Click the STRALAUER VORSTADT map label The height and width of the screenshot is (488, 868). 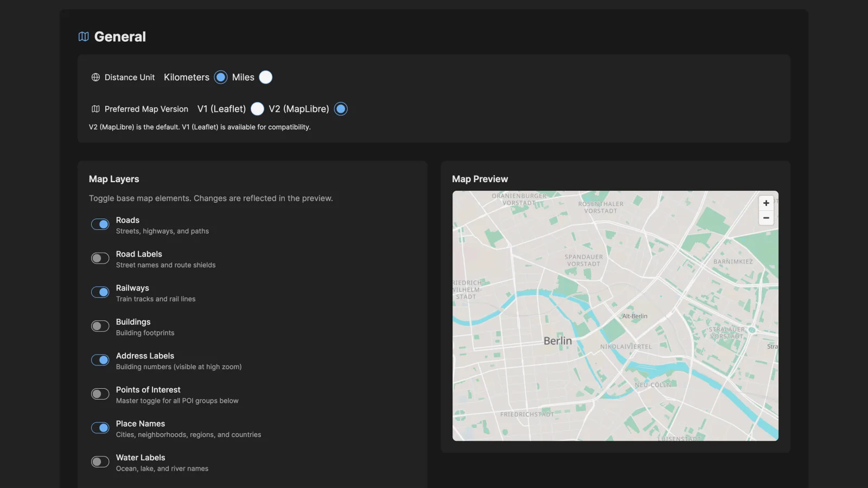(726, 333)
